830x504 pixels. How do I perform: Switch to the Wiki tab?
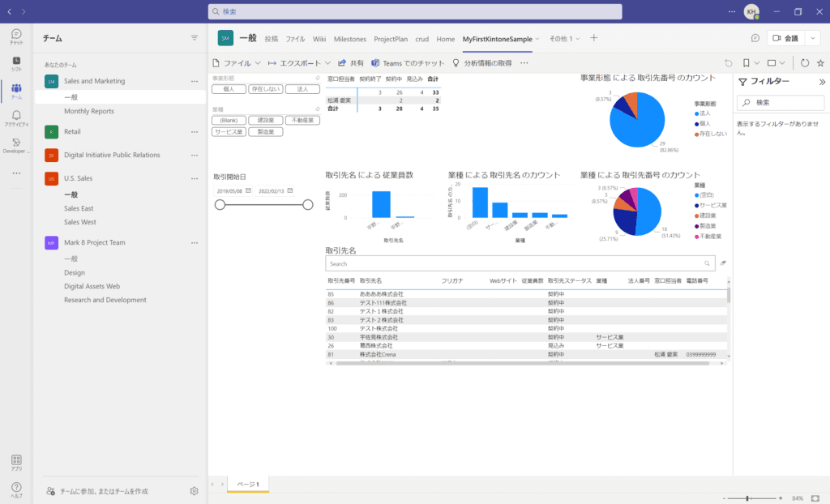pyautogui.click(x=319, y=39)
